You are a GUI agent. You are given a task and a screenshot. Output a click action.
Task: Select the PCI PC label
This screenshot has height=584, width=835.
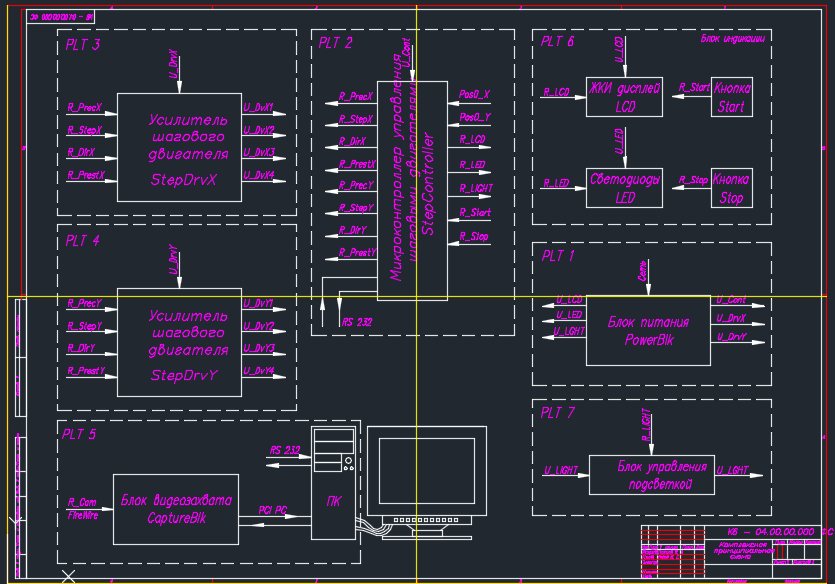click(x=273, y=510)
